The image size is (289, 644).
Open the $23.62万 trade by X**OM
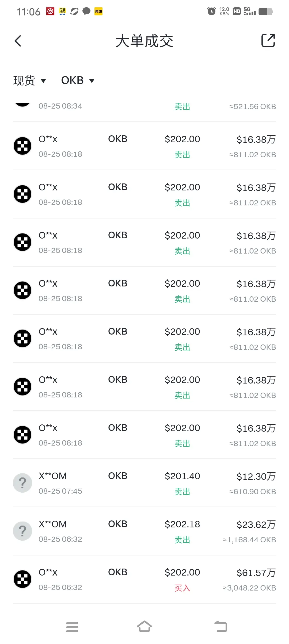tap(144, 531)
